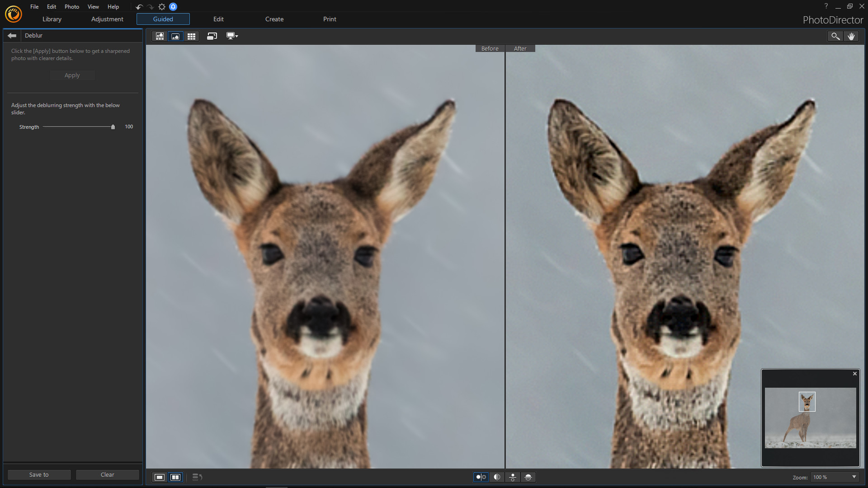
Task: Click the history icon near bottom toolbar
Action: 197,477
